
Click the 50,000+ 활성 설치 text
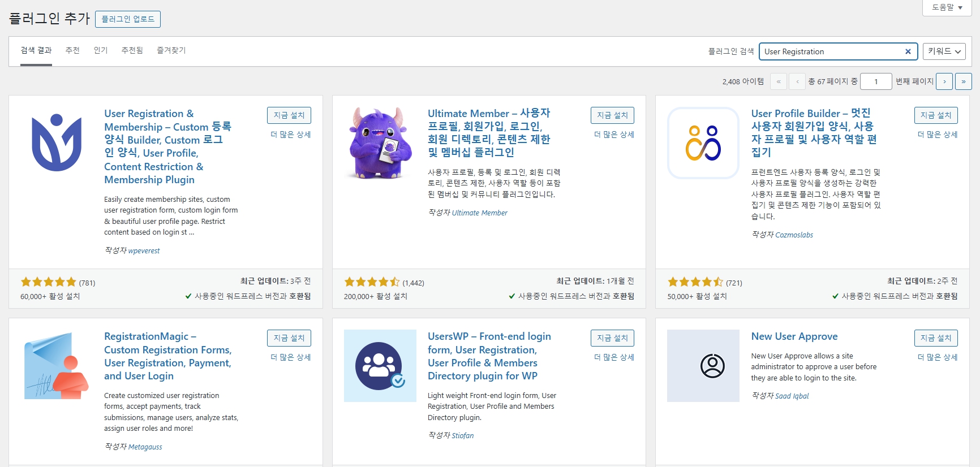[697, 296]
